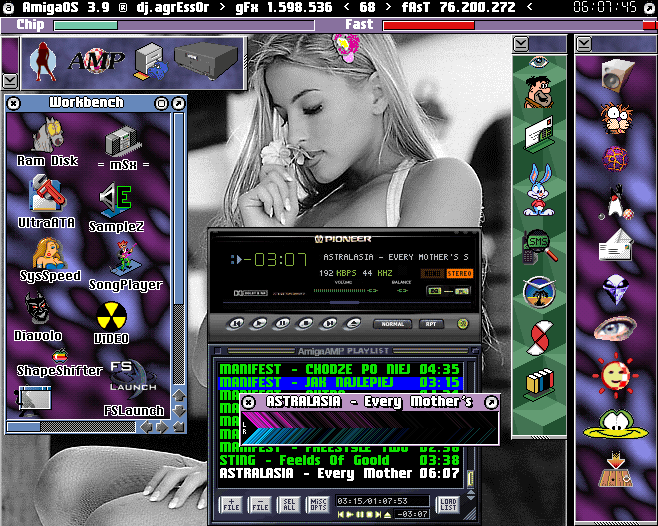
Task: Collapse the top-left dock with its arrow button
Action: 10,81
